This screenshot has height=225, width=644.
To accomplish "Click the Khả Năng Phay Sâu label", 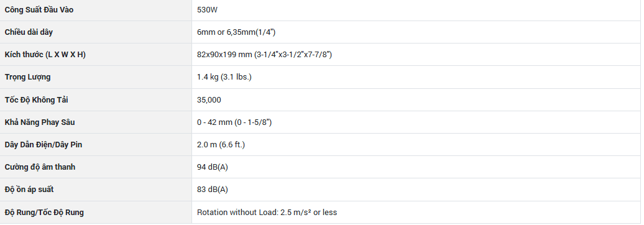I will point(40,122).
